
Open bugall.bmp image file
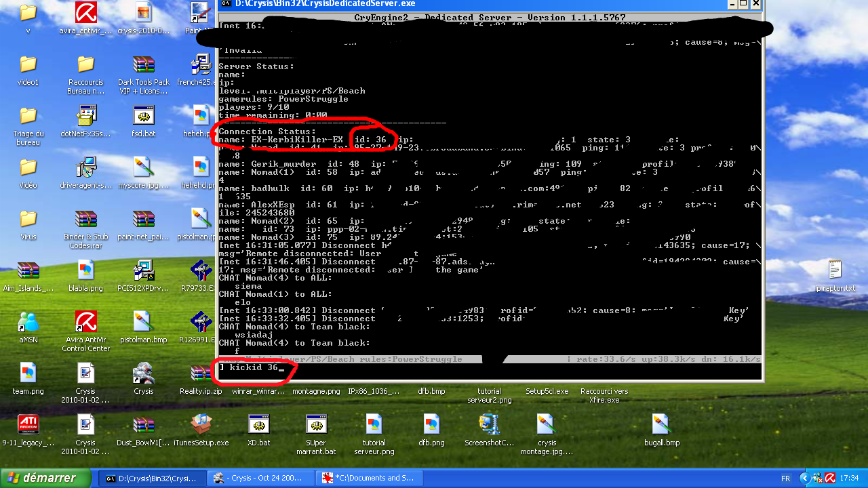coord(662,425)
